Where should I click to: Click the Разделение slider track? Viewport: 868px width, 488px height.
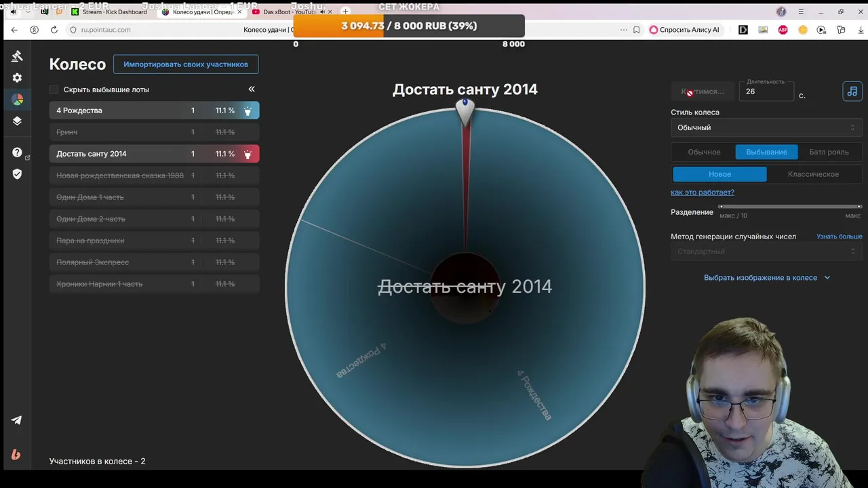coord(790,207)
